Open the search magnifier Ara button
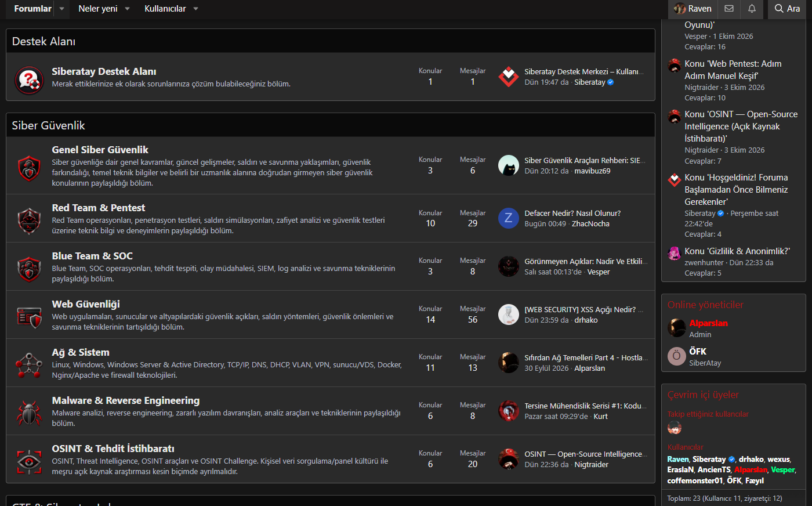This screenshot has width=812, height=506. pos(787,9)
